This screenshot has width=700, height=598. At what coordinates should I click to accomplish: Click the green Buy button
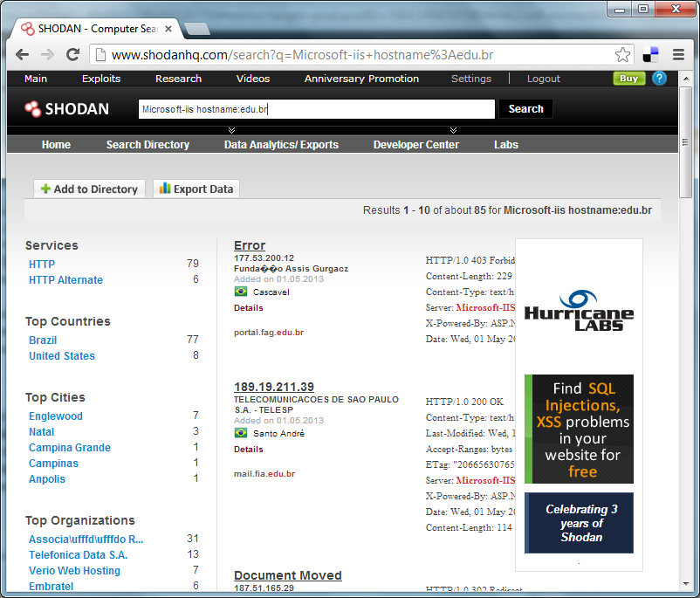tap(628, 79)
